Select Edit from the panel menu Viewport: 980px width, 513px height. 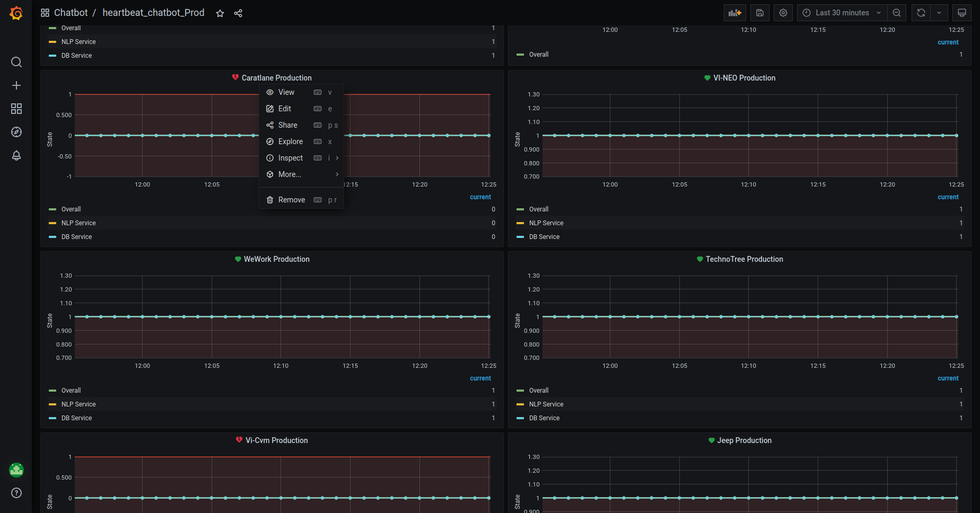coord(285,109)
